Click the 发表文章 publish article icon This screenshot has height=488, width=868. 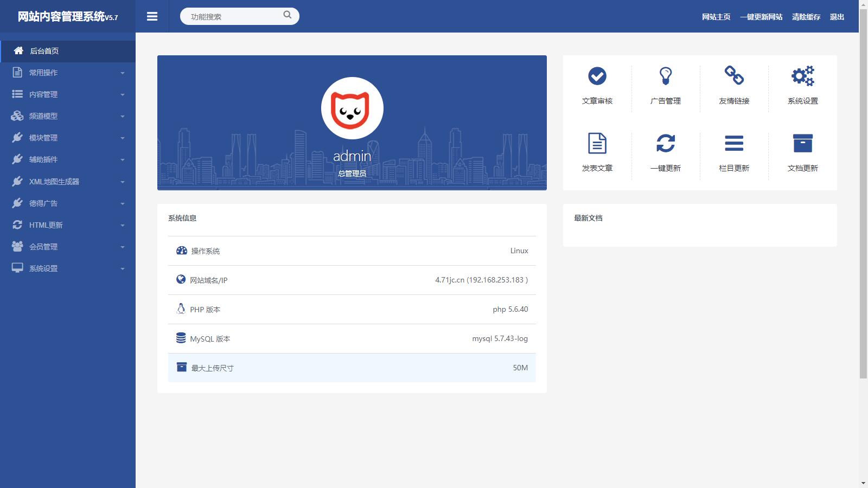click(x=597, y=143)
